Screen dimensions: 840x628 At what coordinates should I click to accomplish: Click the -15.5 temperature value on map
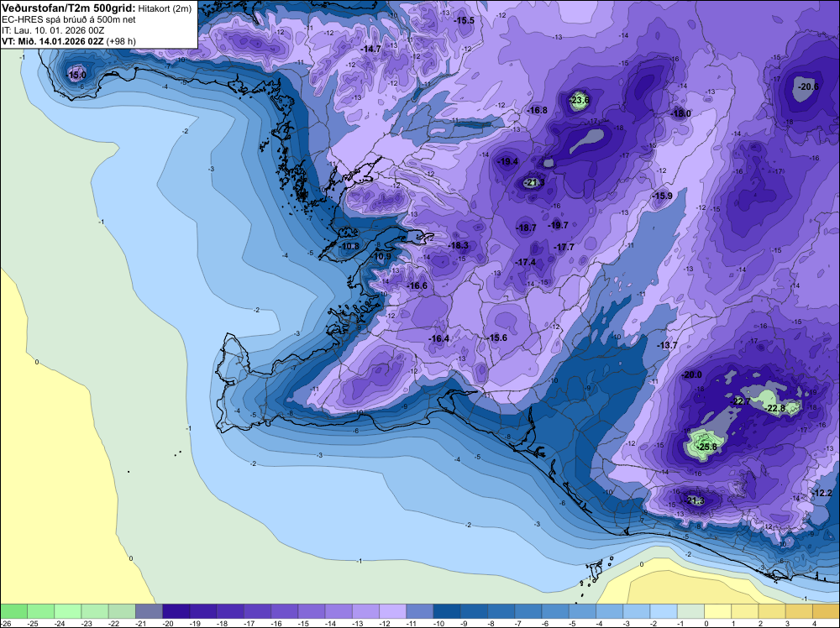tap(464, 20)
